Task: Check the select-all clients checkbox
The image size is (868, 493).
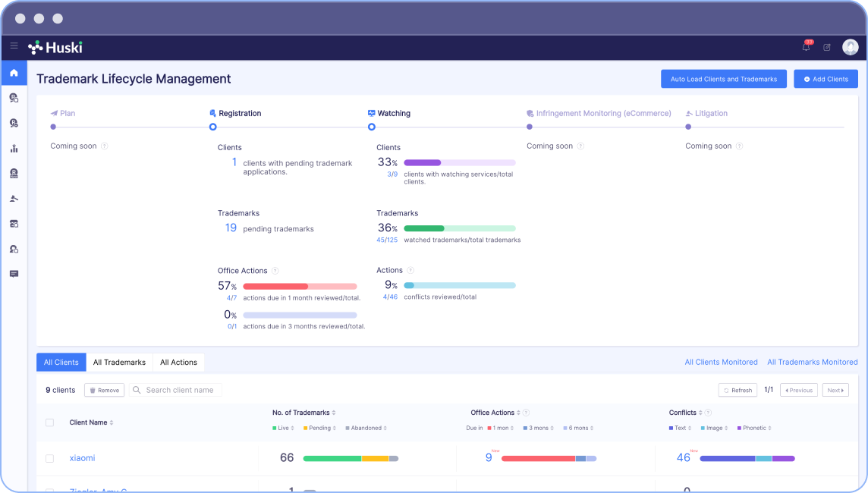Action: [50, 422]
